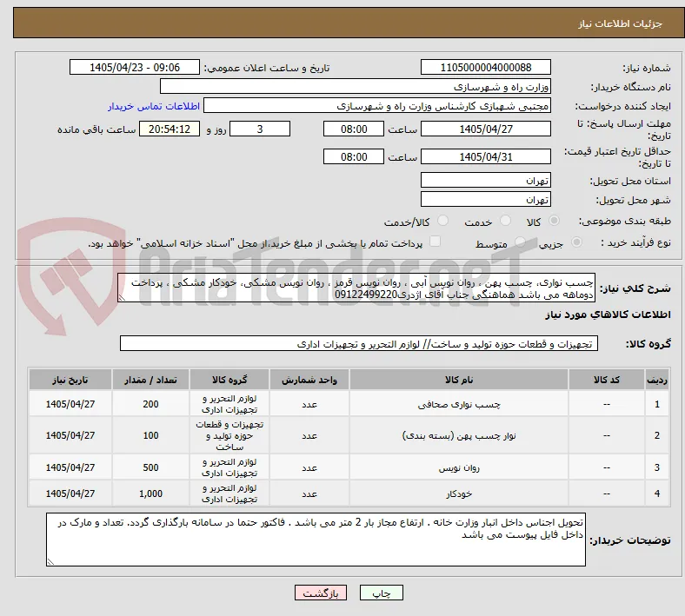Click the date cell in the خودکار row
The width and height of the screenshot is (685, 616).
tap(70, 493)
